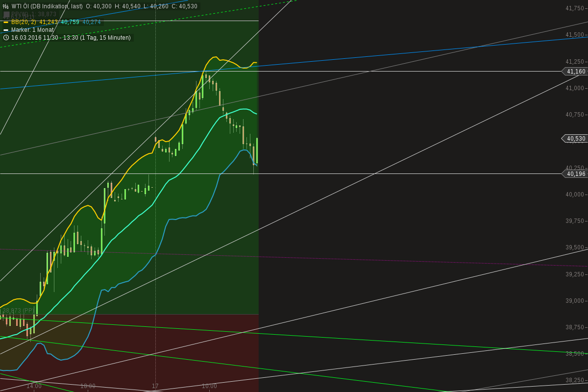The image size is (588, 392).
Task: Click the gray square icon for PP(W) indicator
Action: coord(7,14)
